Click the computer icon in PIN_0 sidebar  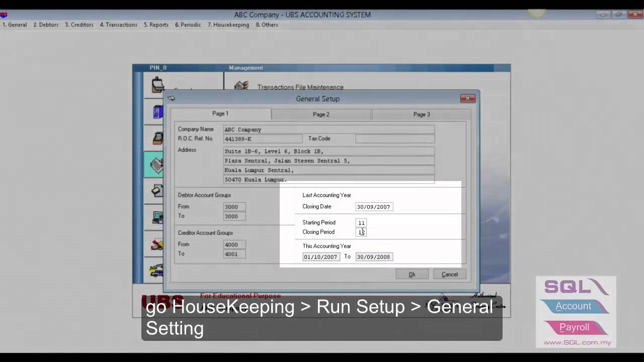158,218
